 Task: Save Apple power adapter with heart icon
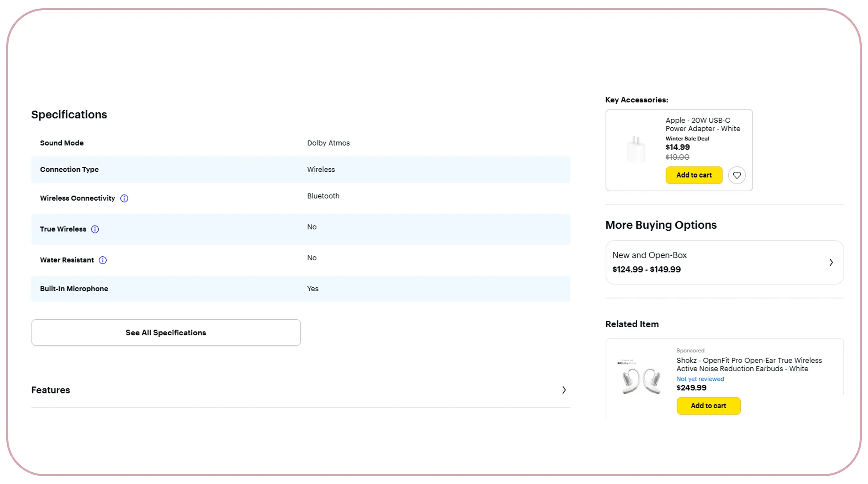click(736, 175)
